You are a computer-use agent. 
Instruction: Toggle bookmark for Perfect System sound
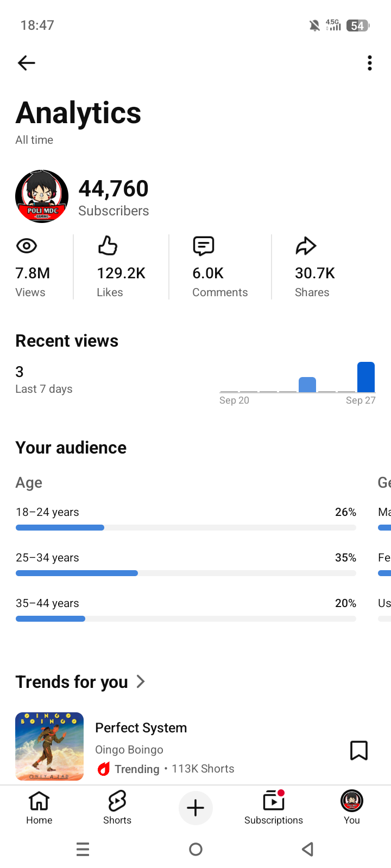click(x=359, y=751)
